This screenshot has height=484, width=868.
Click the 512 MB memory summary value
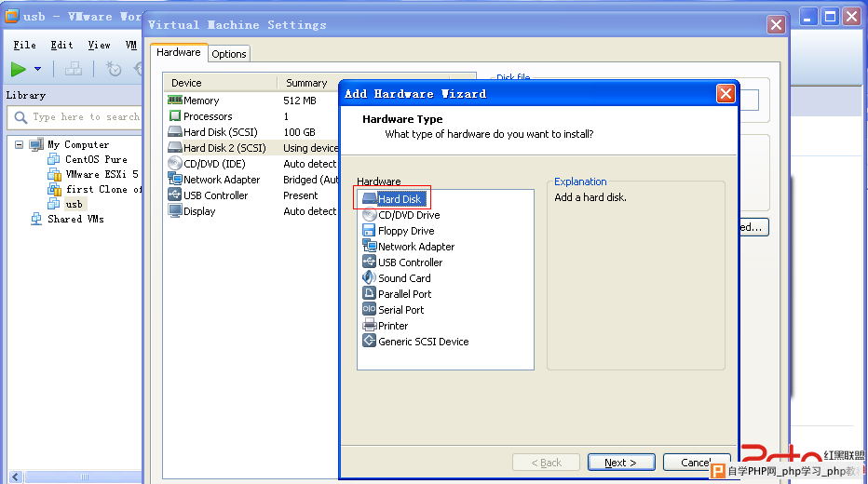[x=300, y=101]
